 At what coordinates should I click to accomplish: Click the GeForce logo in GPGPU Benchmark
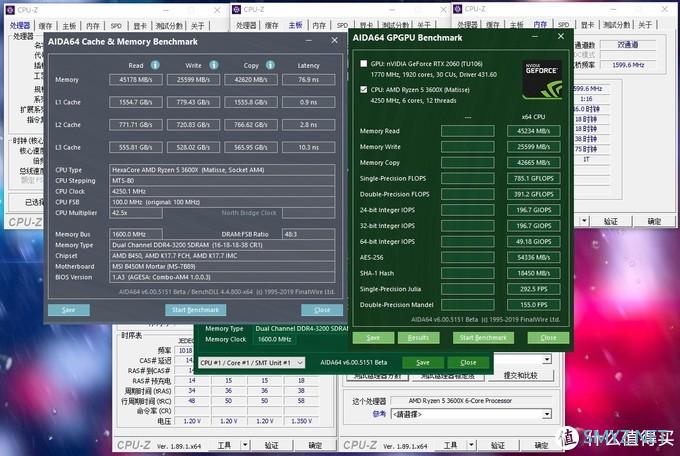pyautogui.click(x=542, y=80)
